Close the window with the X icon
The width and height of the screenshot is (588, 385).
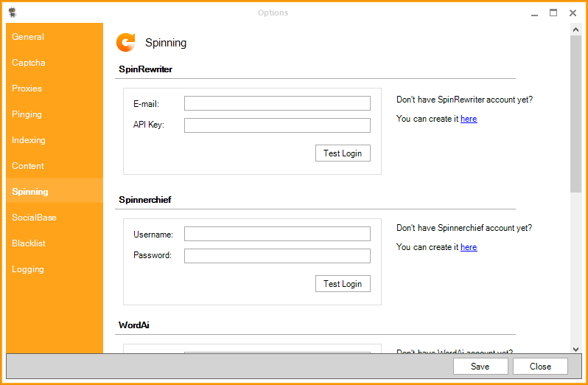[x=573, y=13]
